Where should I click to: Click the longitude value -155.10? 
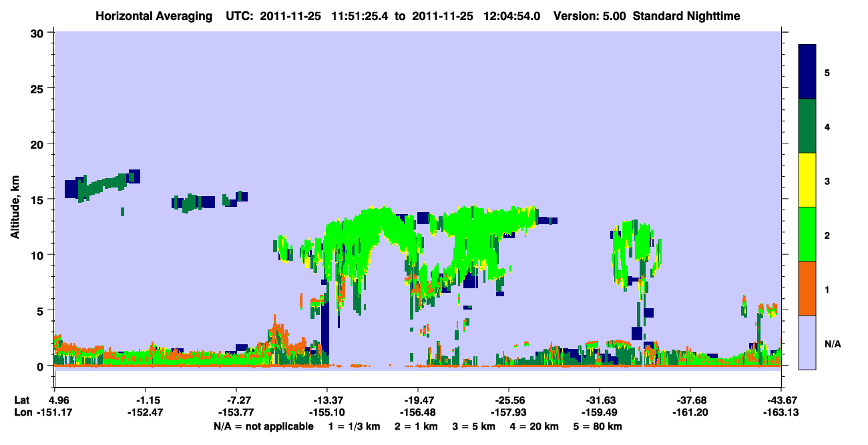[327, 413]
